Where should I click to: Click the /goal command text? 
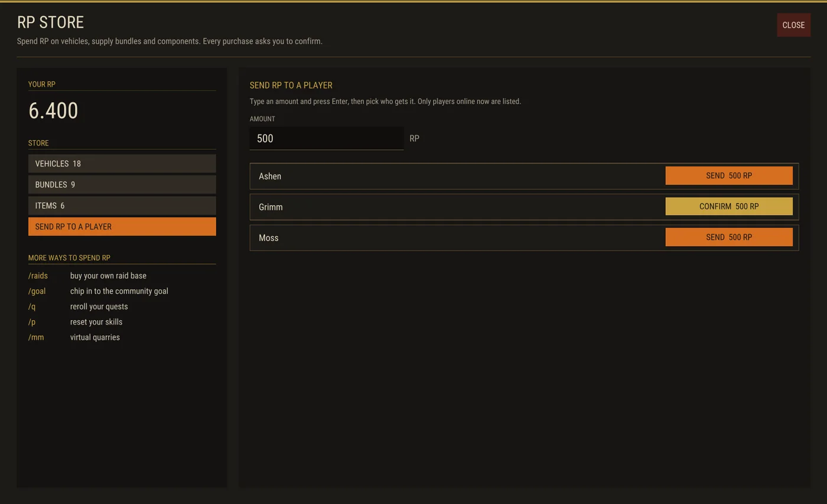(x=37, y=291)
